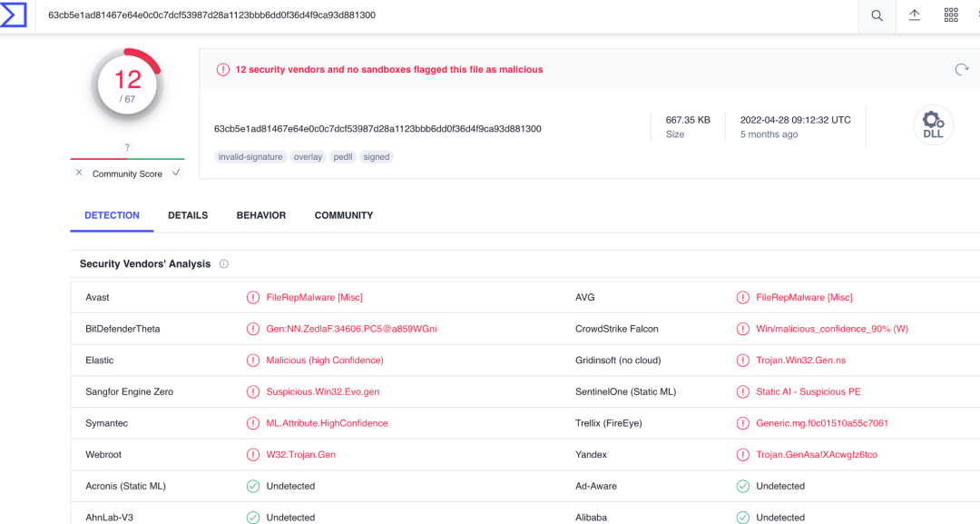Click the warning icon for CrowdStrike Falcon

[742, 329]
